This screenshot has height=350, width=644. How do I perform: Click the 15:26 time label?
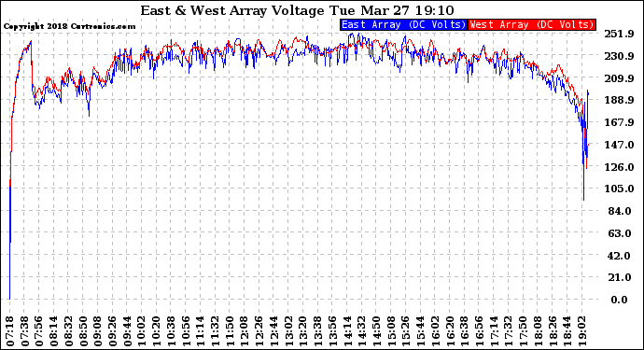[405, 331]
